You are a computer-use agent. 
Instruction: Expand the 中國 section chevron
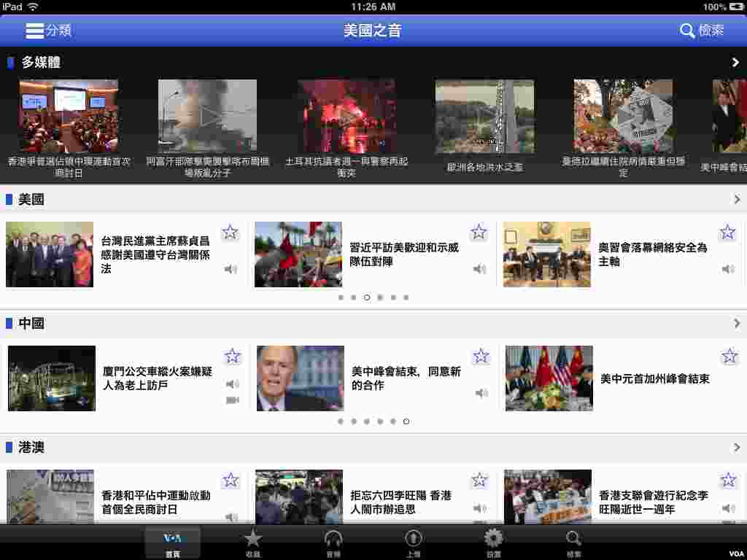pos(737,323)
